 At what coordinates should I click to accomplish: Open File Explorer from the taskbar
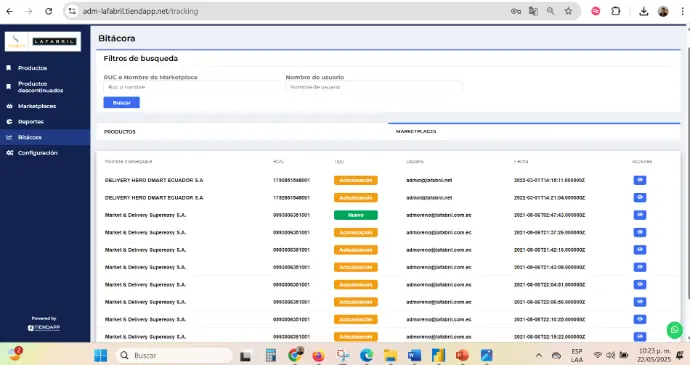coord(390,355)
